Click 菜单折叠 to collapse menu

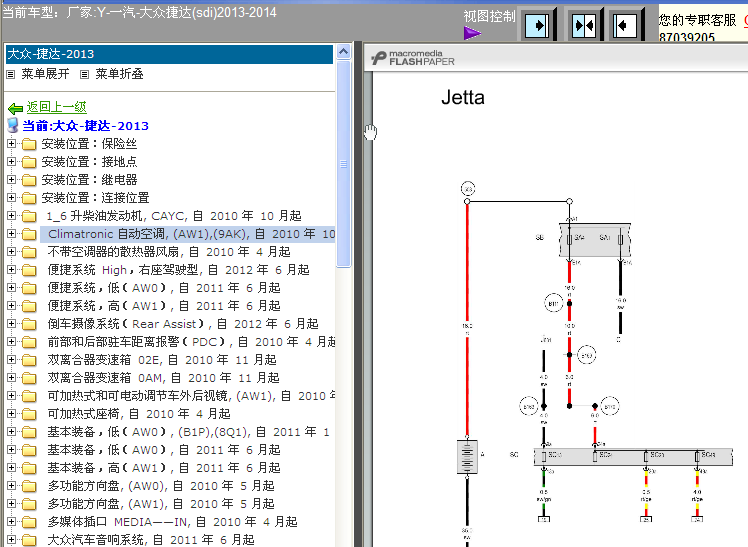[x=119, y=74]
